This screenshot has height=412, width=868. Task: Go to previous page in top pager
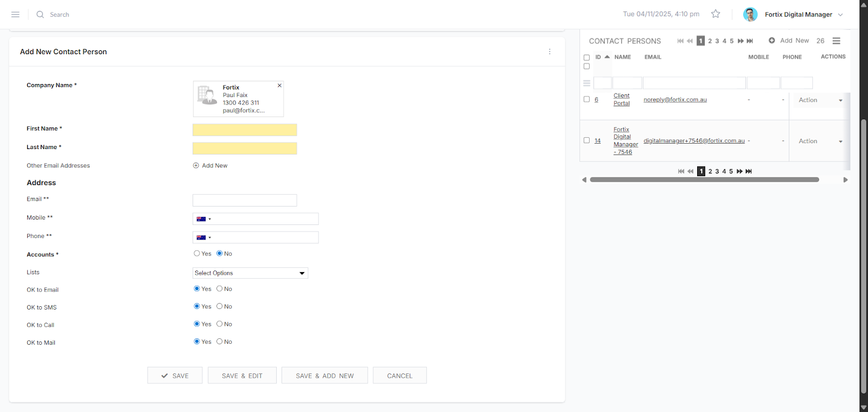tap(690, 41)
